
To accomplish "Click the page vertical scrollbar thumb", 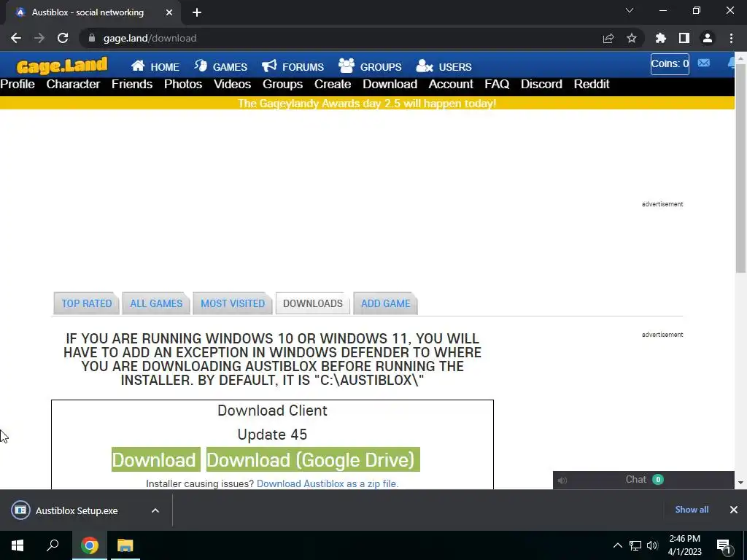I will [x=740, y=168].
